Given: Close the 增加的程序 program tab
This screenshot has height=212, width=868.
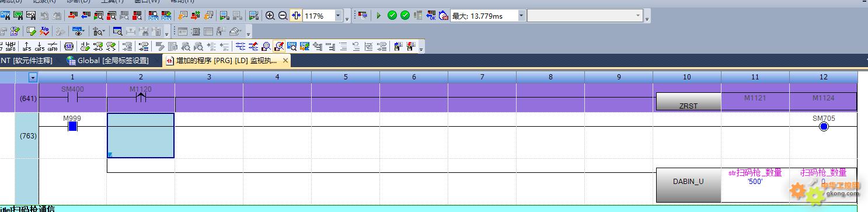Looking at the screenshot, I should coord(285,61).
